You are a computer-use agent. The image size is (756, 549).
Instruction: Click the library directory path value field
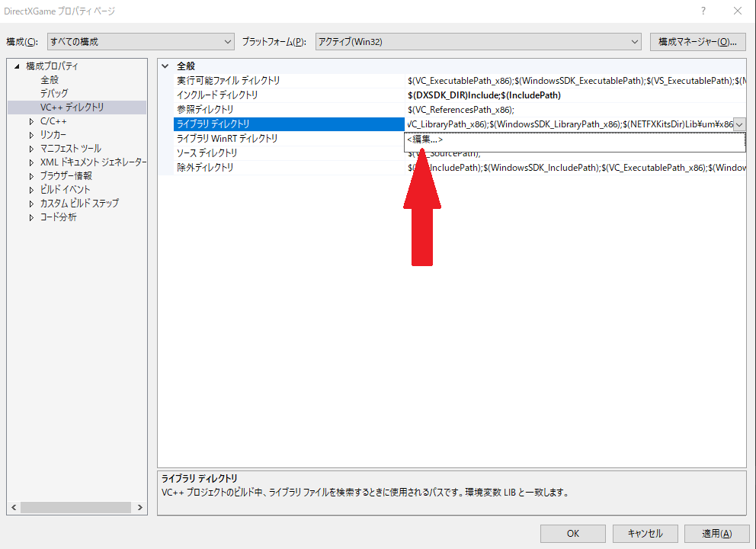(x=569, y=124)
